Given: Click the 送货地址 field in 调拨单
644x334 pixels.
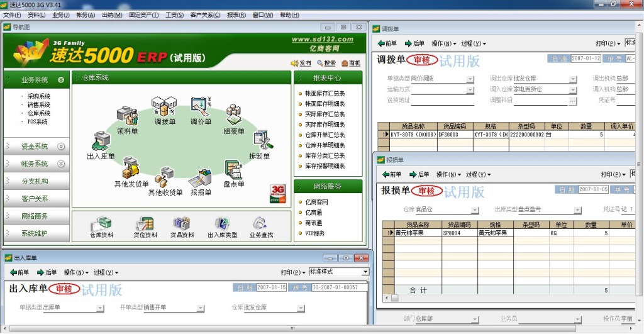Looking at the screenshot, I should click(x=443, y=100).
